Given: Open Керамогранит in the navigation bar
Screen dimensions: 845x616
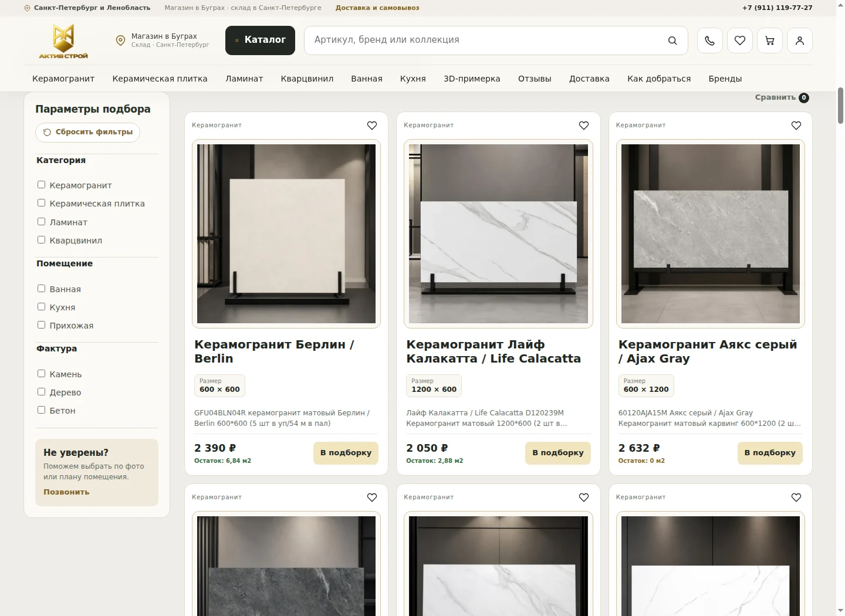Looking at the screenshot, I should pos(63,79).
